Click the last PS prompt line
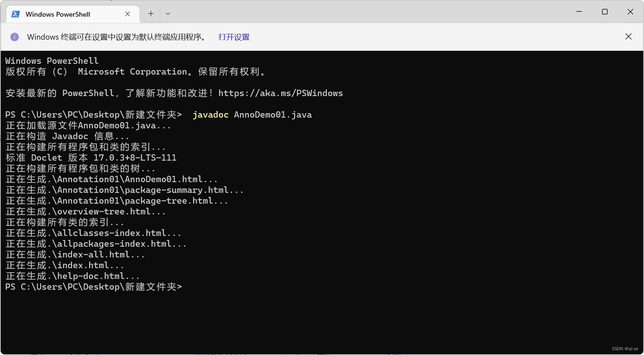Screen dimensions: 644x355 (94, 287)
